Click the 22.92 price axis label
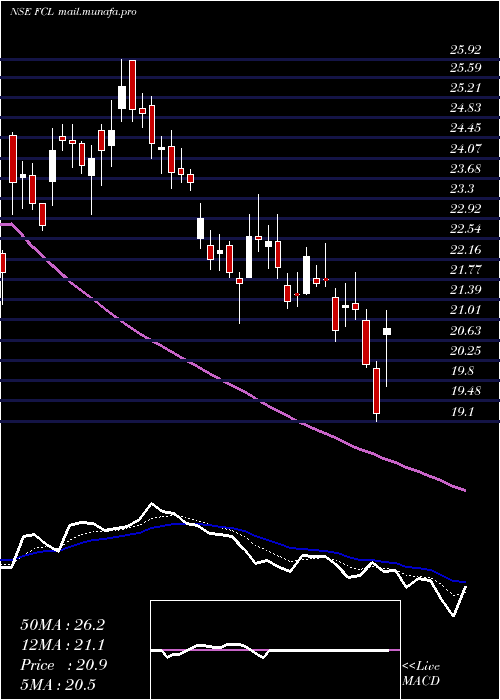Viewport: 500px width, 700px height. click(x=466, y=209)
